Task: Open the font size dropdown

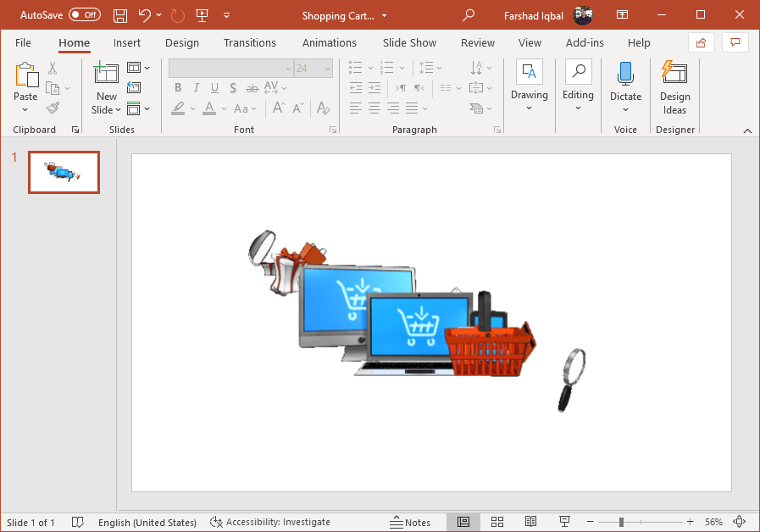Action: pos(326,69)
